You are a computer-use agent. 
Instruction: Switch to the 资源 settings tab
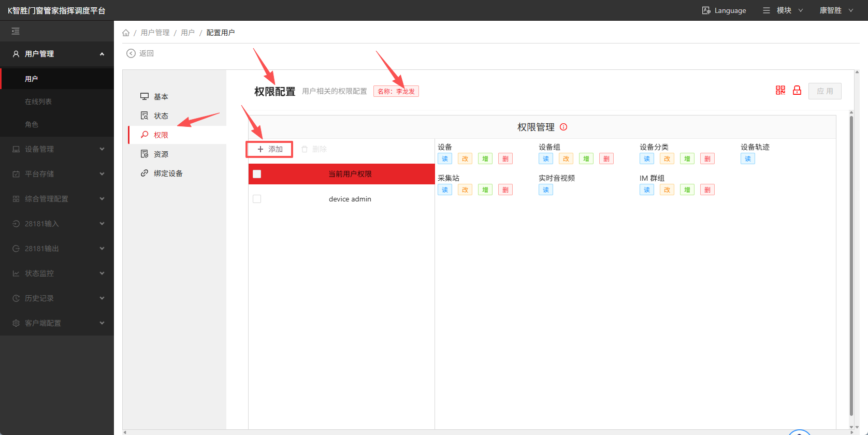(161, 154)
